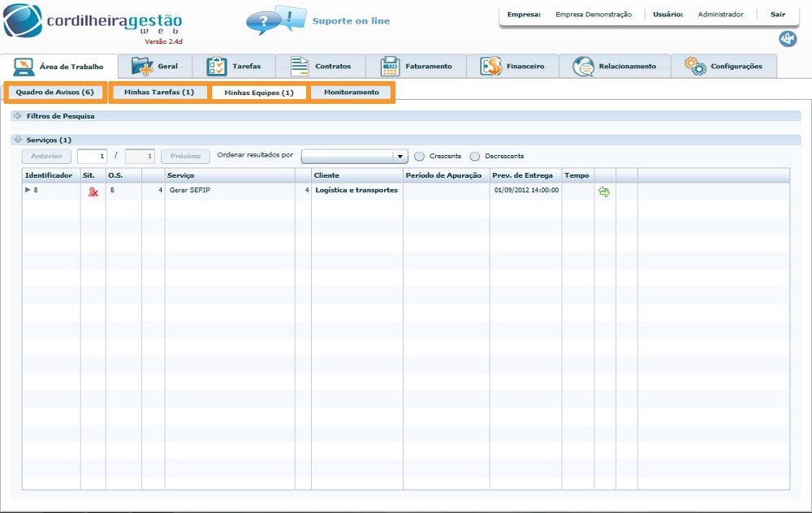Click the Logística e transportes client cell

click(x=356, y=191)
